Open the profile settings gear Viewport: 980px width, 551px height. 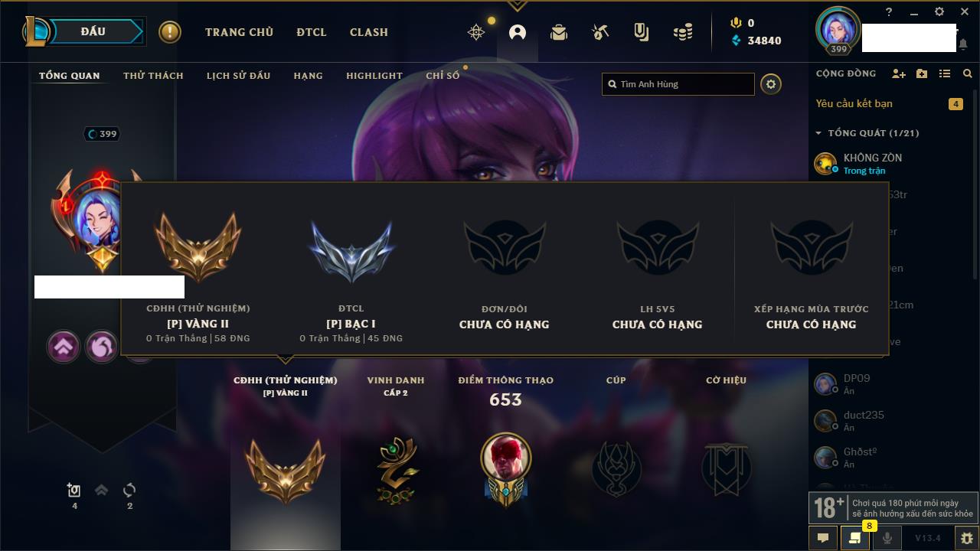tap(771, 84)
